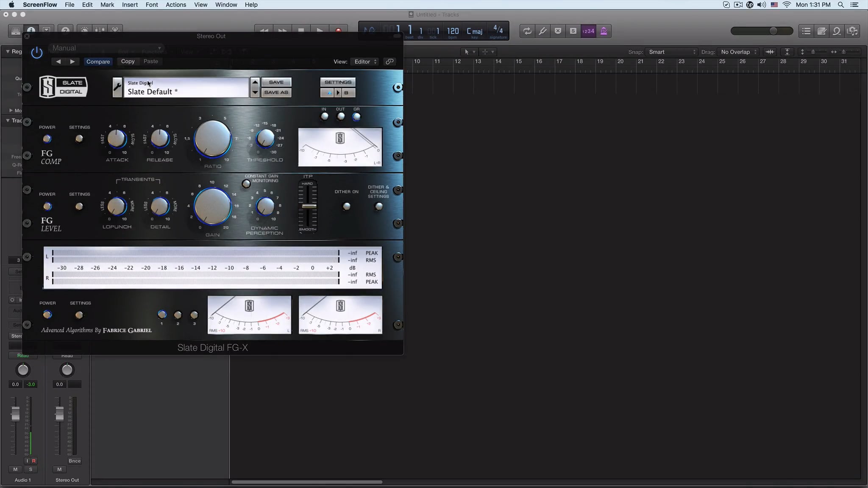Open the media Browsers icon
The image size is (868, 488).
852,31
